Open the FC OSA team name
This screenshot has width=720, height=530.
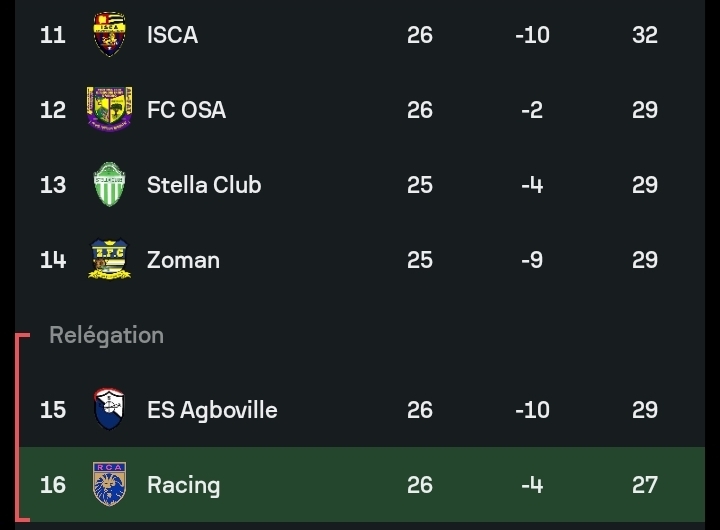click(x=186, y=110)
